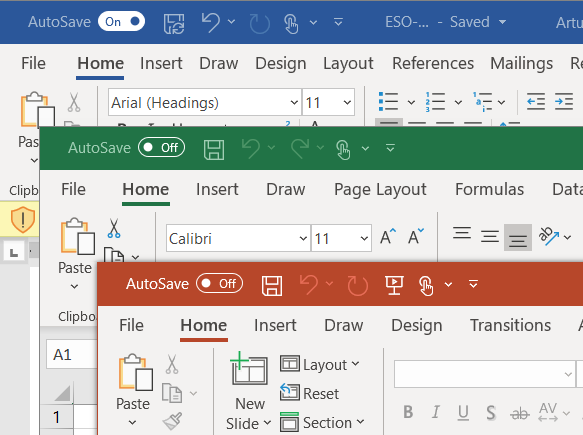Click the Increase Indent icon in Word
583x435 pixels.
pyautogui.click(x=564, y=102)
